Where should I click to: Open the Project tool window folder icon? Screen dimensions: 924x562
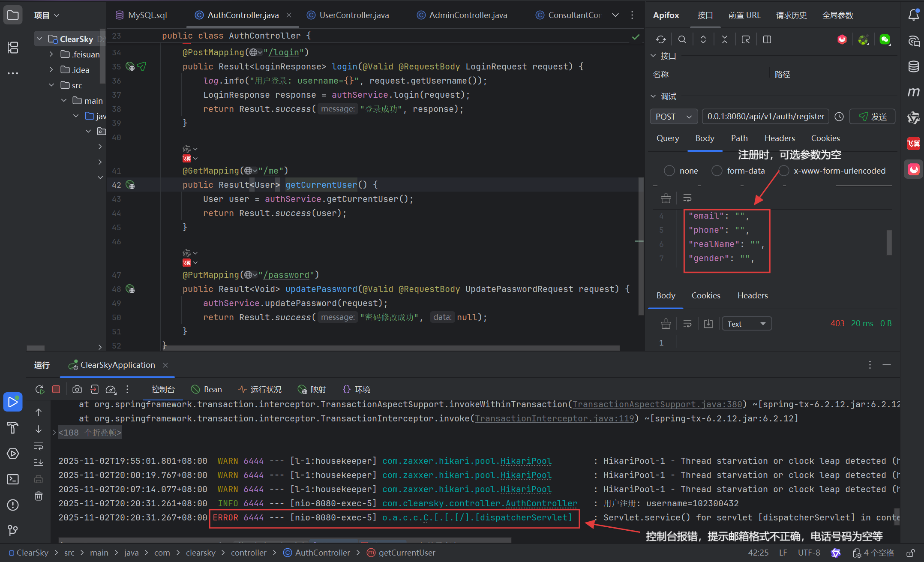point(13,15)
